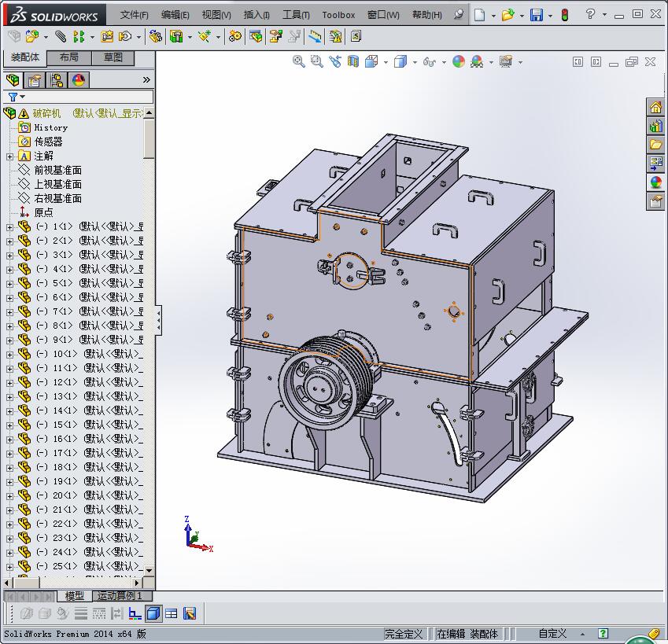Image resolution: width=668 pixels, height=644 pixels.
Task: Click the Zoom to Area icon
Action: click(316, 61)
